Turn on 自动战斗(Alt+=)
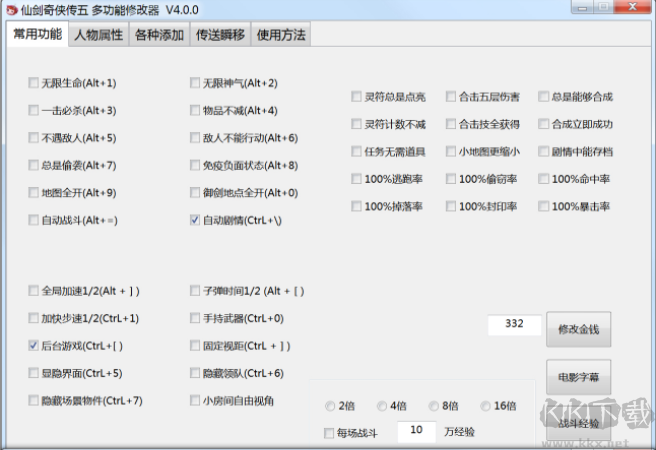The image size is (656, 450). [33, 220]
